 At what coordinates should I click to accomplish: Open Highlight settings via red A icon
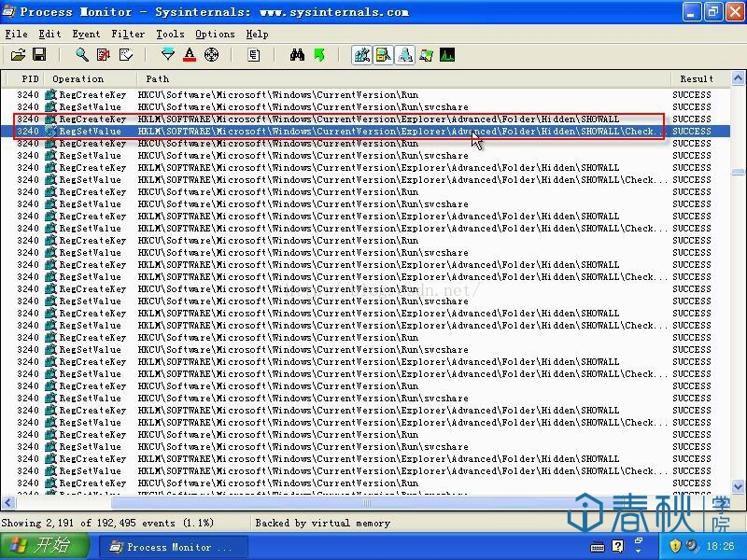tap(190, 55)
